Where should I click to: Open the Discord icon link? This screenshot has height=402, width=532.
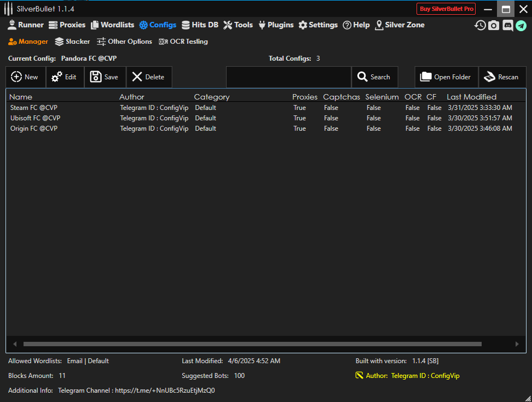point(507,25)
